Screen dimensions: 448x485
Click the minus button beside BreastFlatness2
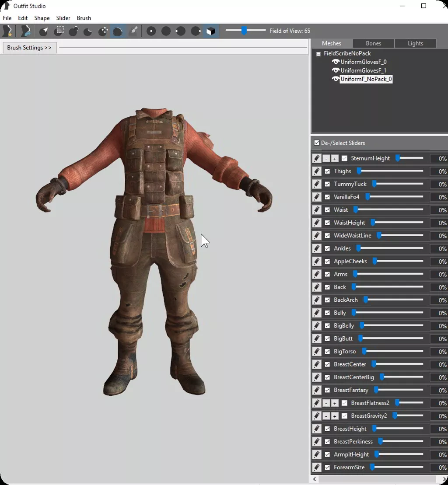point(326,403)
